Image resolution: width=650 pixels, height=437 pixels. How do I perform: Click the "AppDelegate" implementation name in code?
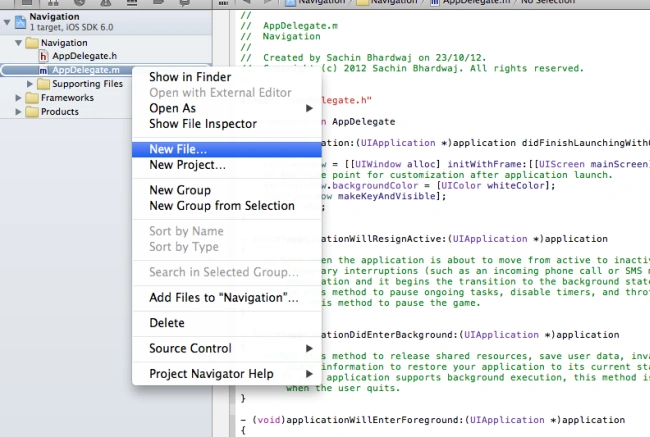pyautogui.click(x=364, y=122)
